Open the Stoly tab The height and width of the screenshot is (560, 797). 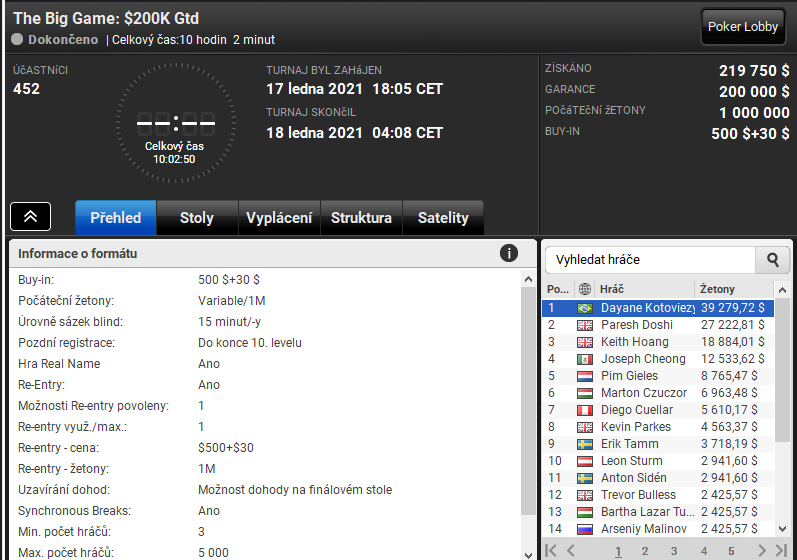(x=197, y=217)
